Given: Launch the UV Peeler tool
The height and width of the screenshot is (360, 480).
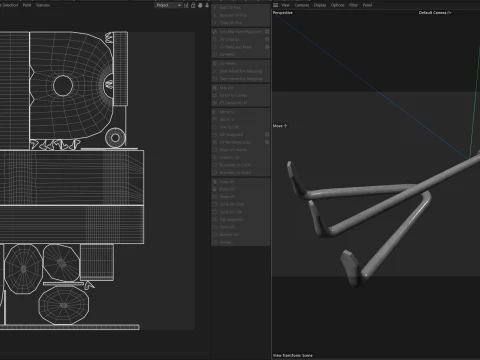Looking at the screenshot, I should click(240, 63).
